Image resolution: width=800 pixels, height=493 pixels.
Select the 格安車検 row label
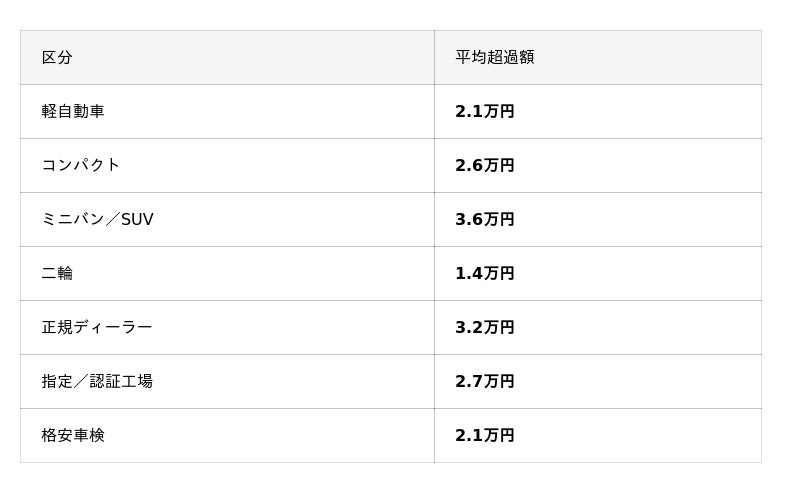point(73,436)
